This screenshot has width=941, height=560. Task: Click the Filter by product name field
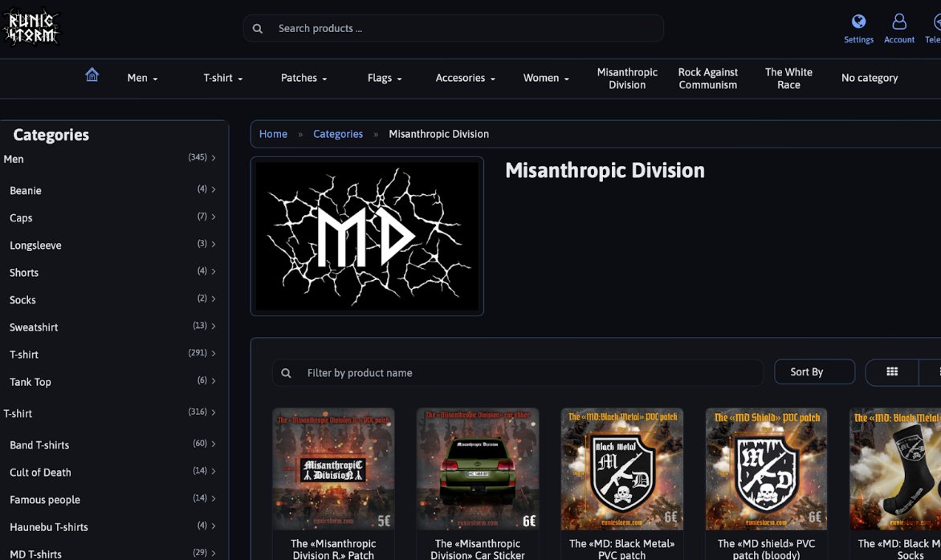pos(517,373)
